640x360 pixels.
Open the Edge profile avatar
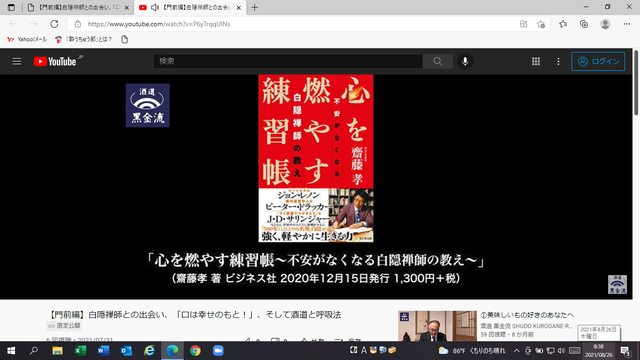(x=605, y=24)
